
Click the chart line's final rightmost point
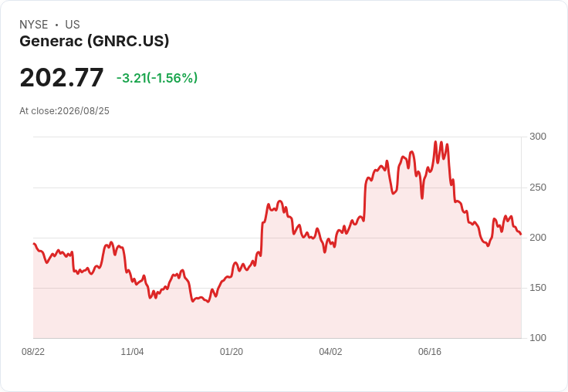[521, 235]
